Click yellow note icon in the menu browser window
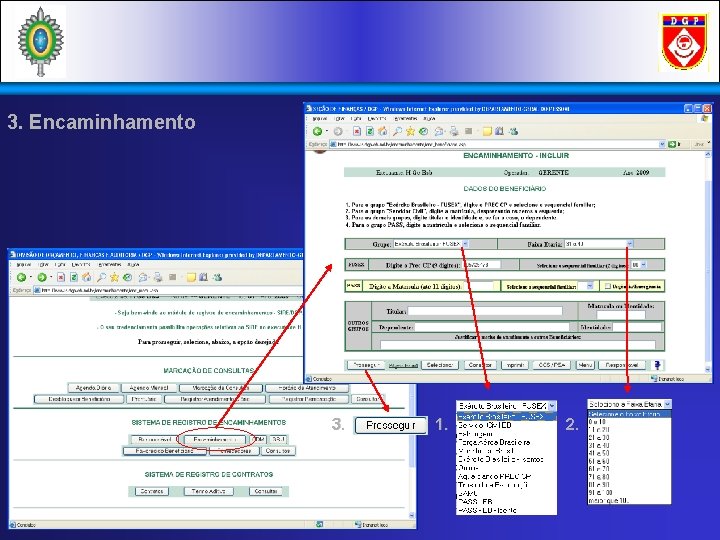The height and width of the screenshot is (540, 720). pos(191,277)
